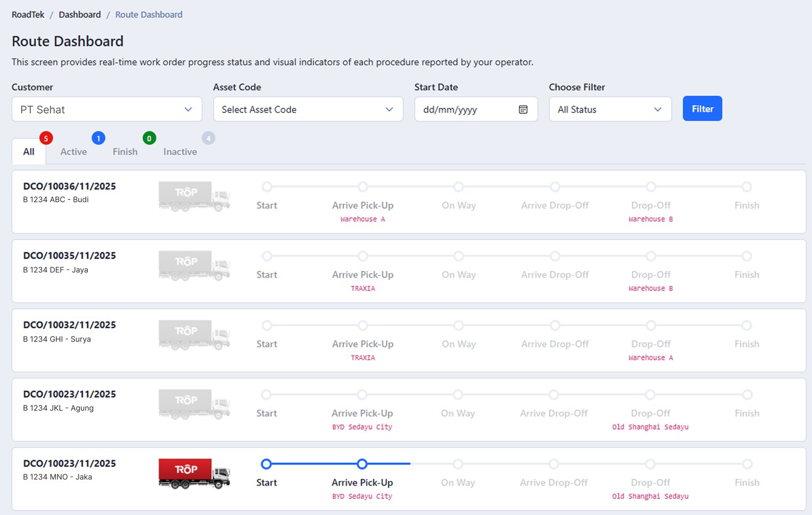Click the Start marker on Jaka's route

266,464
